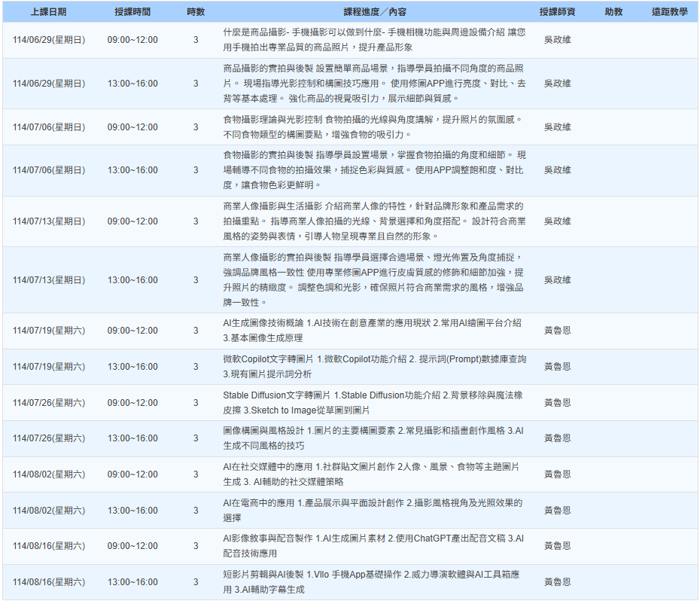Select the 時數 column header

[x=196, y=12]
